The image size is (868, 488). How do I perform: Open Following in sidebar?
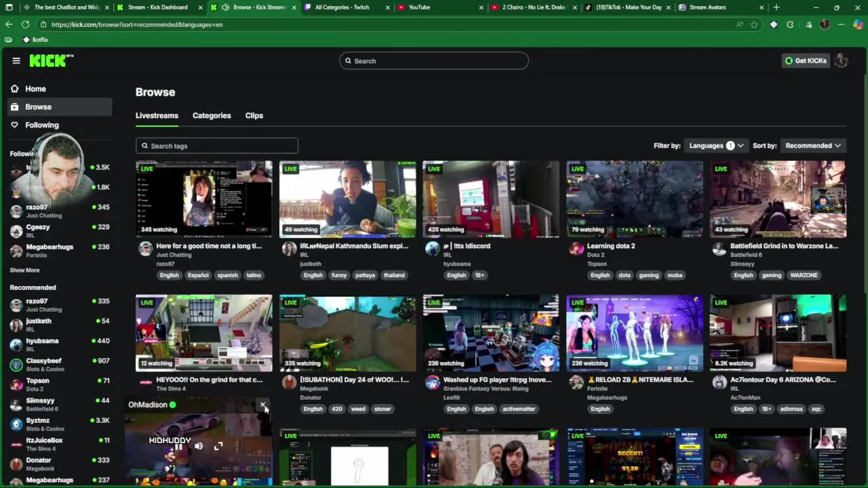tap(60, 125)
